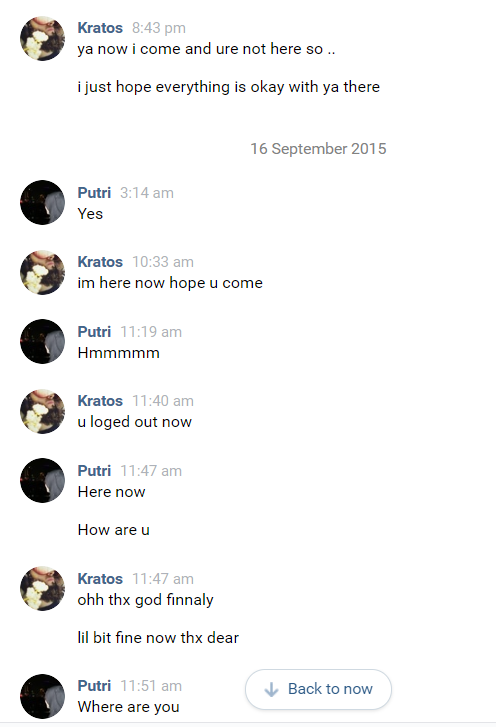This screenshot has height=727, width=496.
Task: Select Putri avatar beside Here now message
Action: click(43, 481)
